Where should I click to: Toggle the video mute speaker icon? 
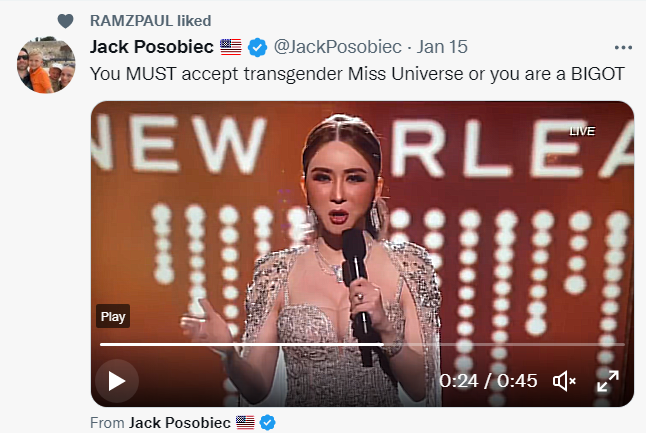[565, 380]
